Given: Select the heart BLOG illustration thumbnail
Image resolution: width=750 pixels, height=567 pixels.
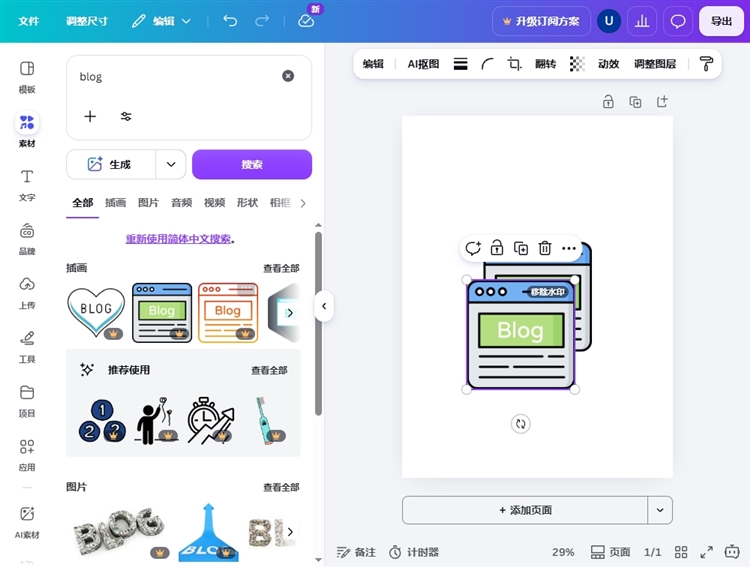Looking at the screenshot, I should point(96,312).
